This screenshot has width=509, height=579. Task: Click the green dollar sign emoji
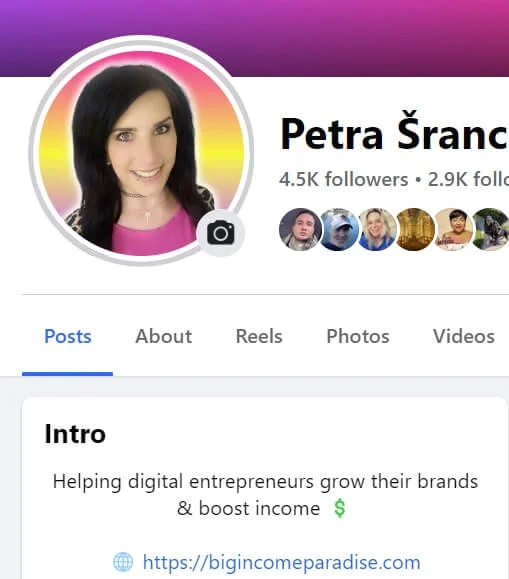click(x=339, y=508)
